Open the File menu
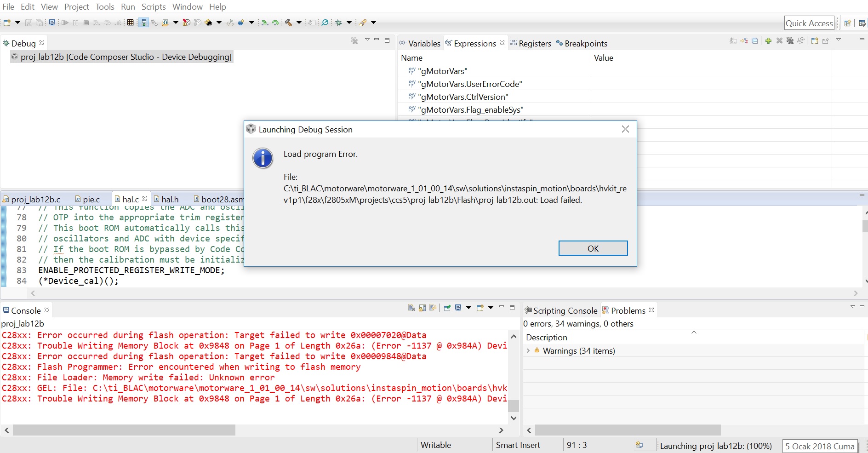868x453 pixels. [8, 7]
